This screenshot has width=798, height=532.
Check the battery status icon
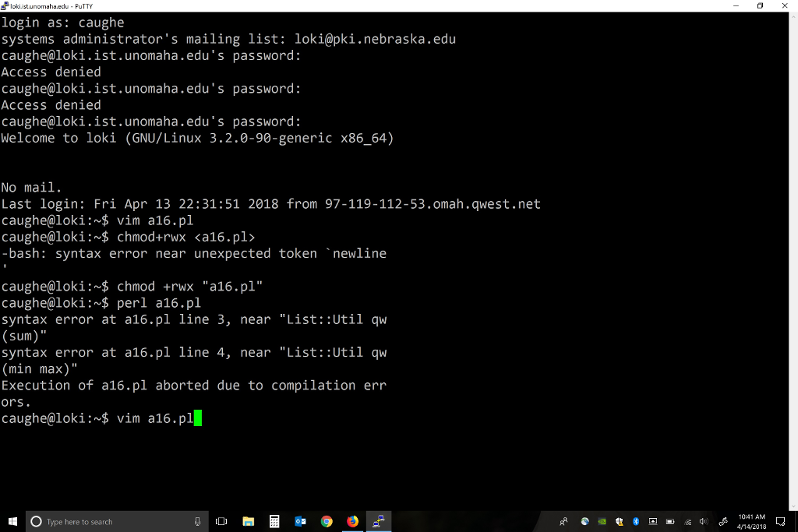pyautogui.click(x=670, y=521)
